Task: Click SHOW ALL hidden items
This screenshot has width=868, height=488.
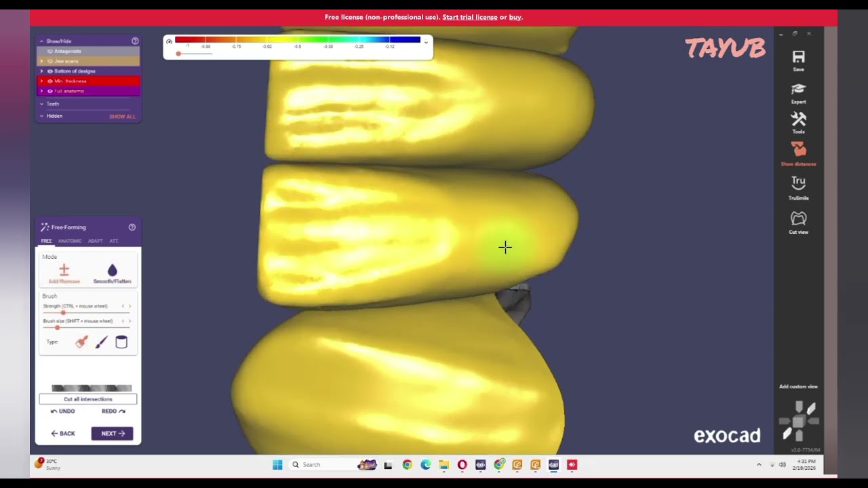Action: point(123,117)
